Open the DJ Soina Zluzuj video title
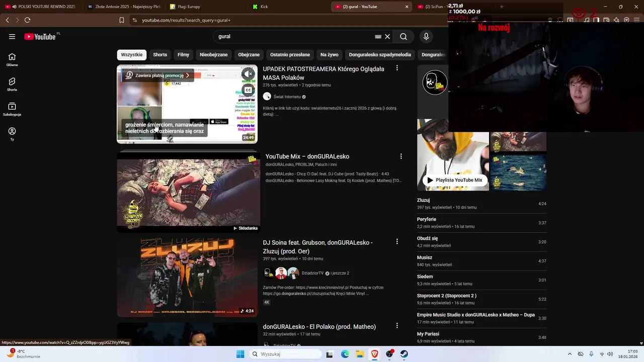Viewport: 644px width, 362px height. [x=317, y=247]
